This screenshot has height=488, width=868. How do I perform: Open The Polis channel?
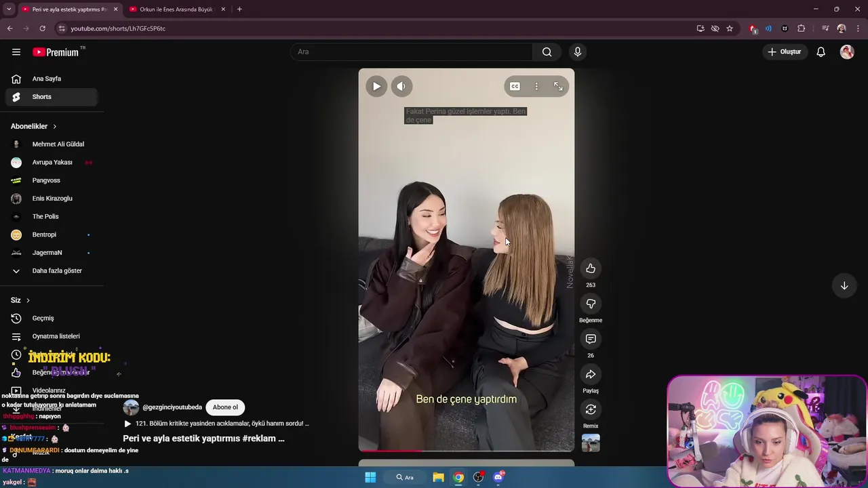(x=52, y=216)
